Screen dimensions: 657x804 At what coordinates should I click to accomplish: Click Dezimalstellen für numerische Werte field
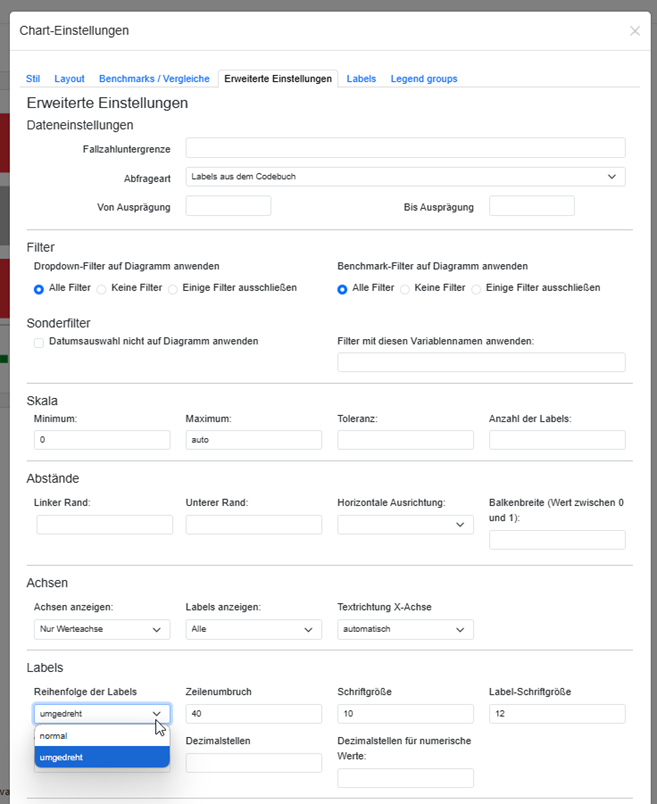pos(405,778)
